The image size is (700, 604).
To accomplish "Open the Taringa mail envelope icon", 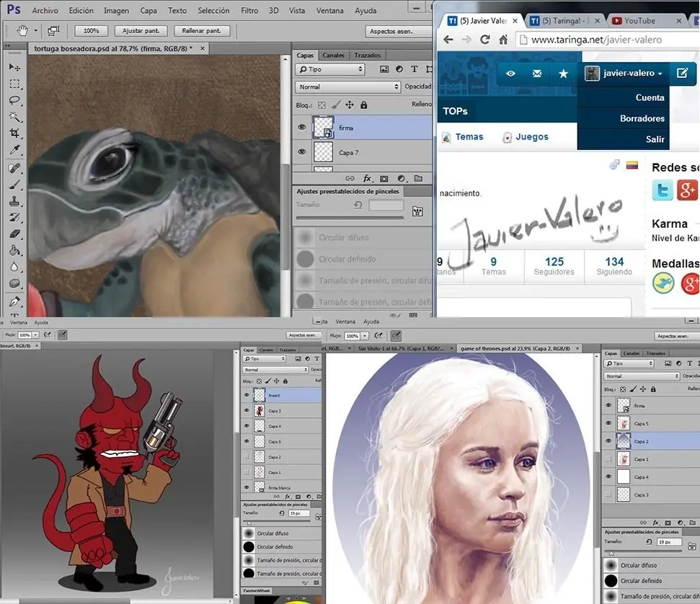I will coord(537,74).
